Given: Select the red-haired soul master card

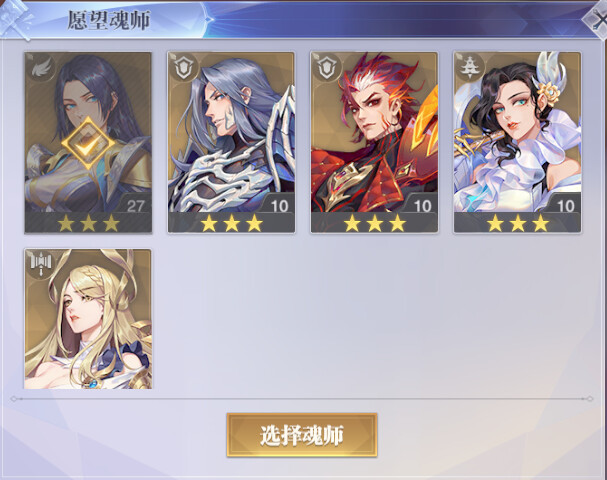Looking at the screenshot, I should click(x=374, y=142).
